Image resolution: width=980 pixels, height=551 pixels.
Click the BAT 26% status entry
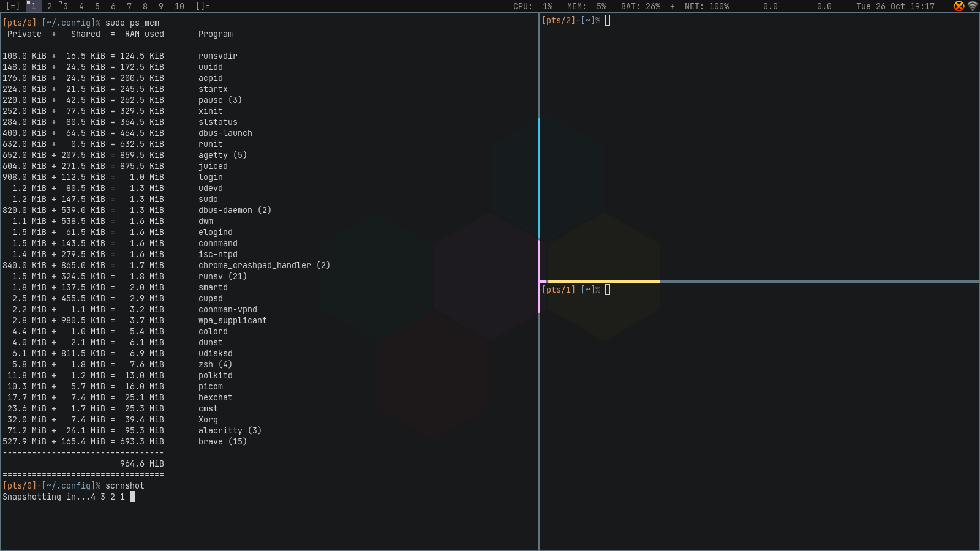point(641,6)
